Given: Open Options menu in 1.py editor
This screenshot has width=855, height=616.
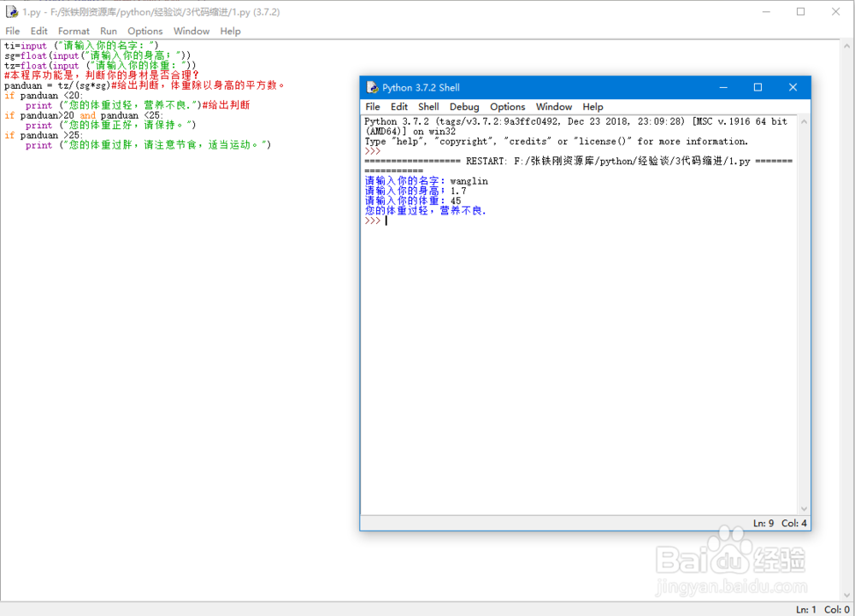Looking at the screenshot, I should click(x=145, y=31).
